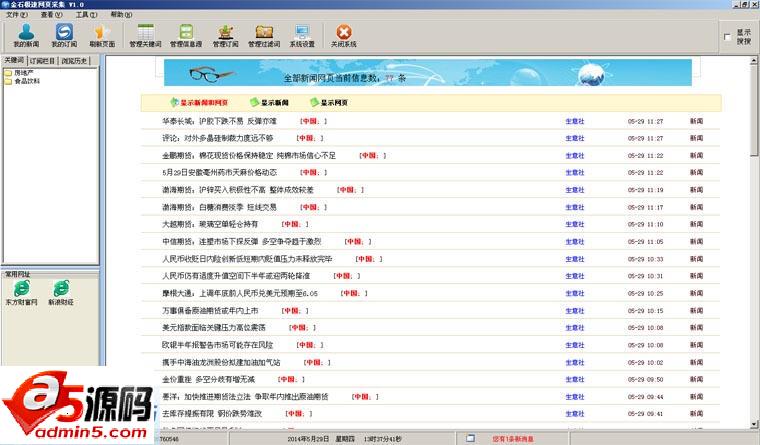Open headline 金价重挫 多空分歧有增无减

pos(208,380)
